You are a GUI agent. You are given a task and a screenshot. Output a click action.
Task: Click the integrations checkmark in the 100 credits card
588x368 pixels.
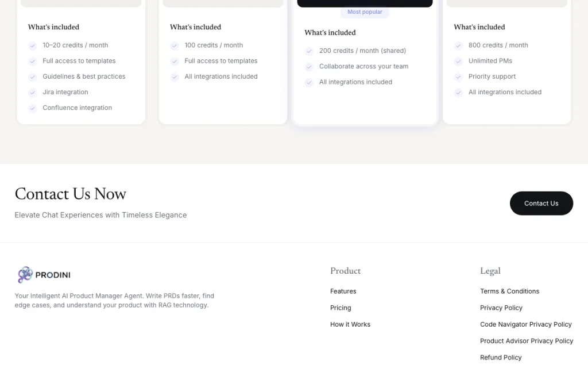[175, 77]
